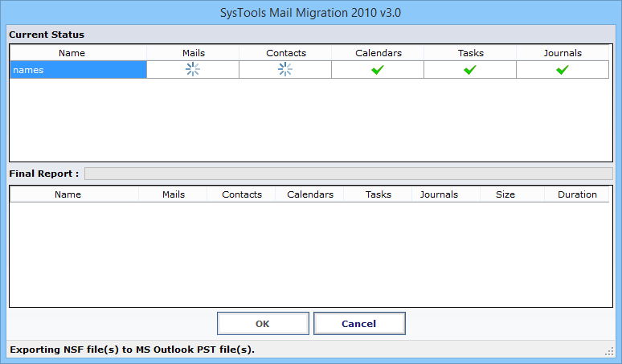Click the Tasks column header in Final Report

point(378,194)
